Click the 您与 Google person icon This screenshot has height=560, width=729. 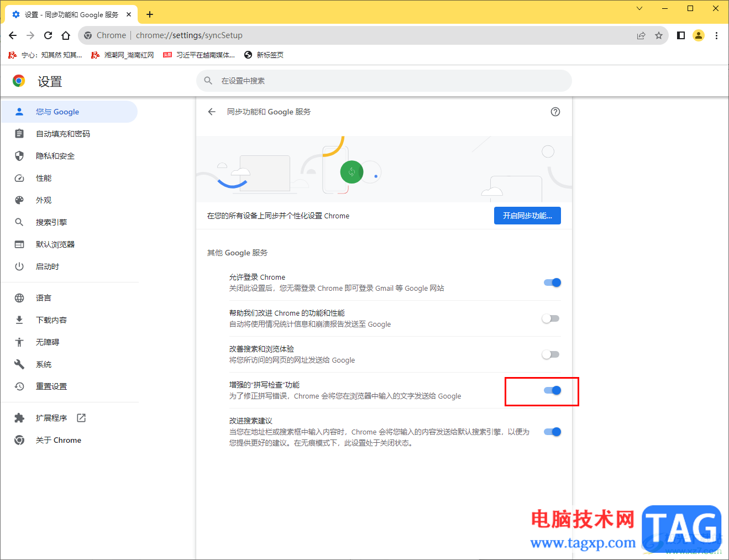point(19,112)
